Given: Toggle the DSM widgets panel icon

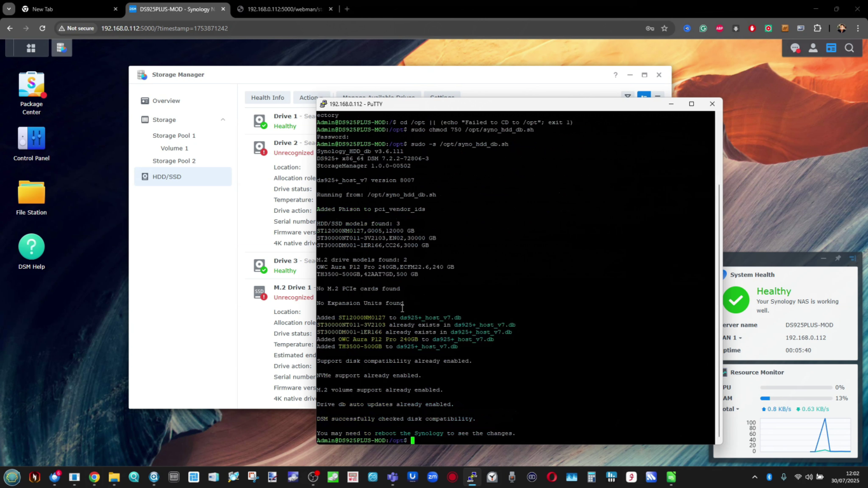Looking at the screenshot, I should coord(831,48).
